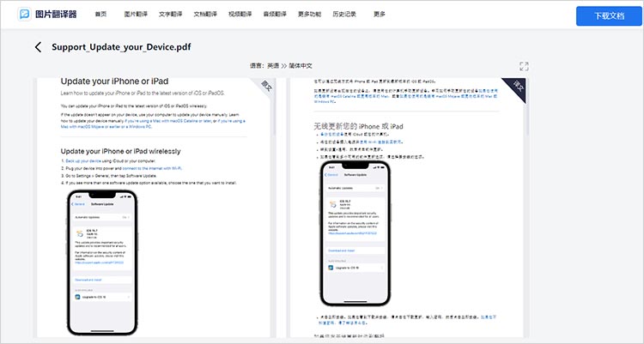Click heading '无线更新您的 iPhone 或 iPad'

(359, 126)
